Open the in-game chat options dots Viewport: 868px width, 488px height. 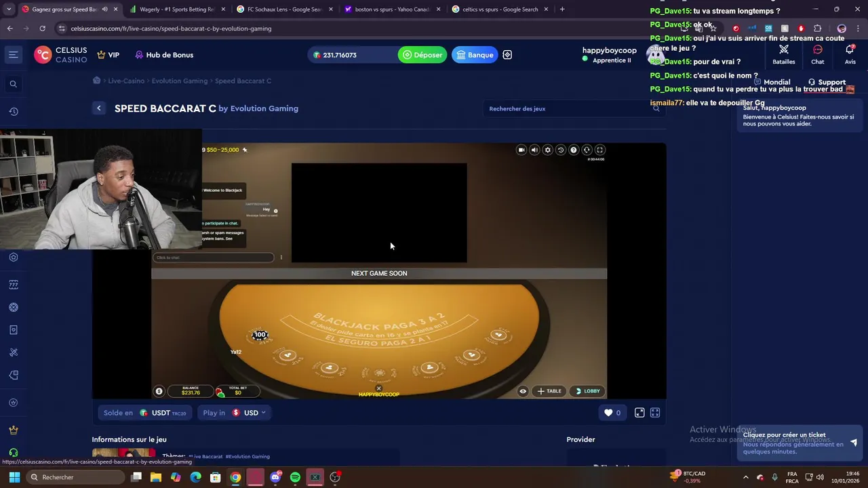pyautogui.click(x=281, y=258)
